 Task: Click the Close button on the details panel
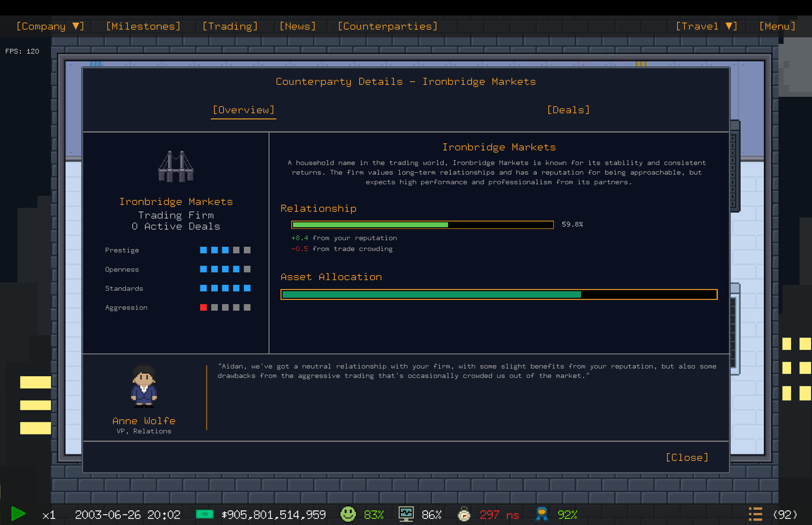click(x=687, y=457)
